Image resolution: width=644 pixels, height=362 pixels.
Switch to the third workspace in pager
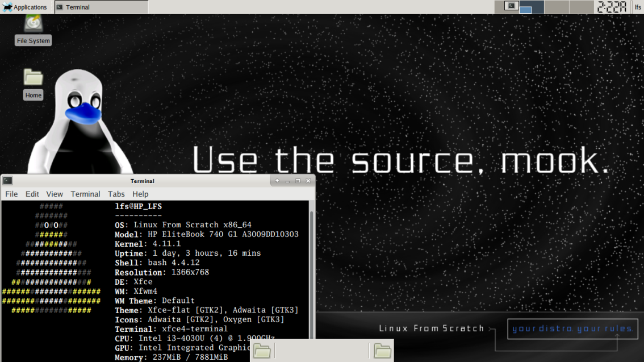(557, 7)
